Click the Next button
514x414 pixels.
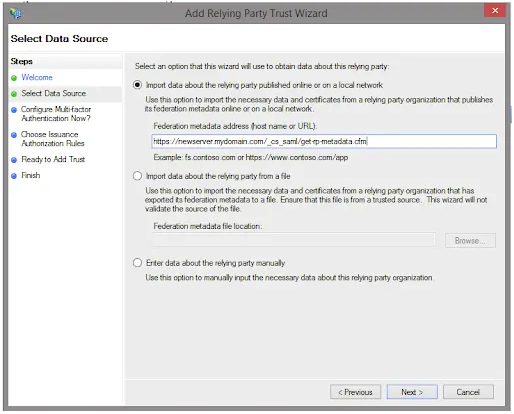412,392
